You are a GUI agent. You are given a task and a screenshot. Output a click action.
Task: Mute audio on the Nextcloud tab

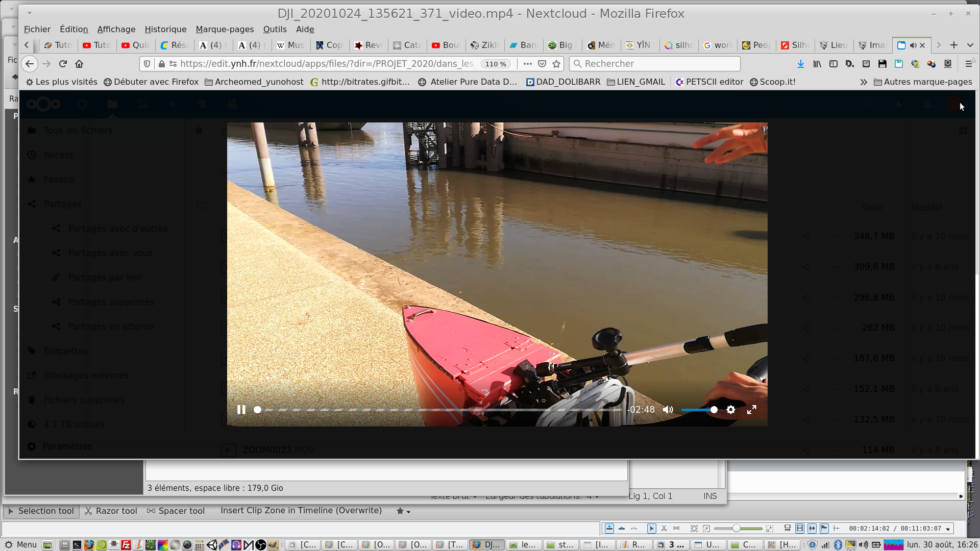pyautogui.click(x=913, y=45)
